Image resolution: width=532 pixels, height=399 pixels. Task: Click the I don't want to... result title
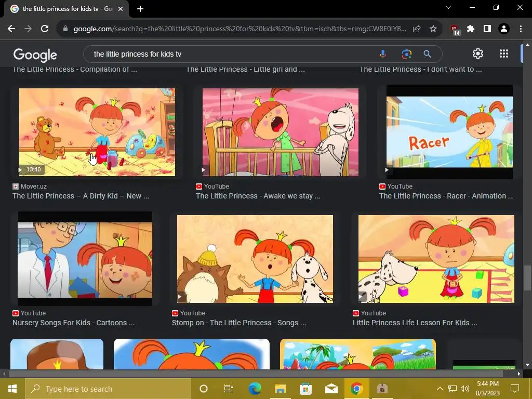tap(421, 69)
